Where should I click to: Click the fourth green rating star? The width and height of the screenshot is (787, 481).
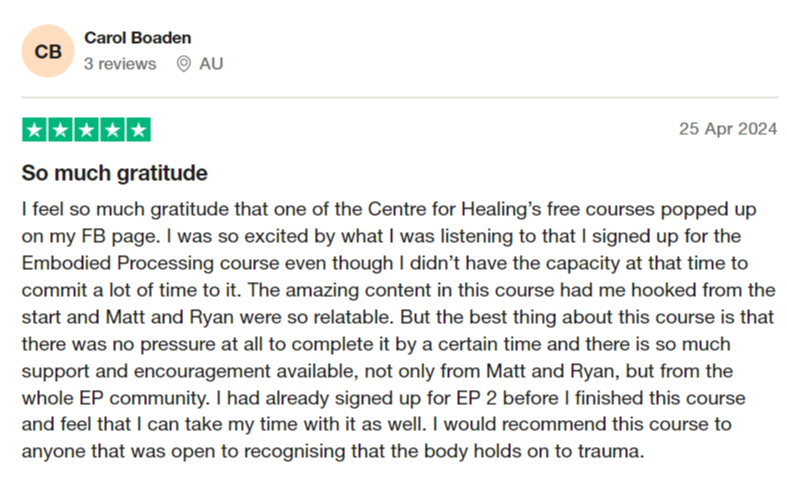tap(112, 130)
